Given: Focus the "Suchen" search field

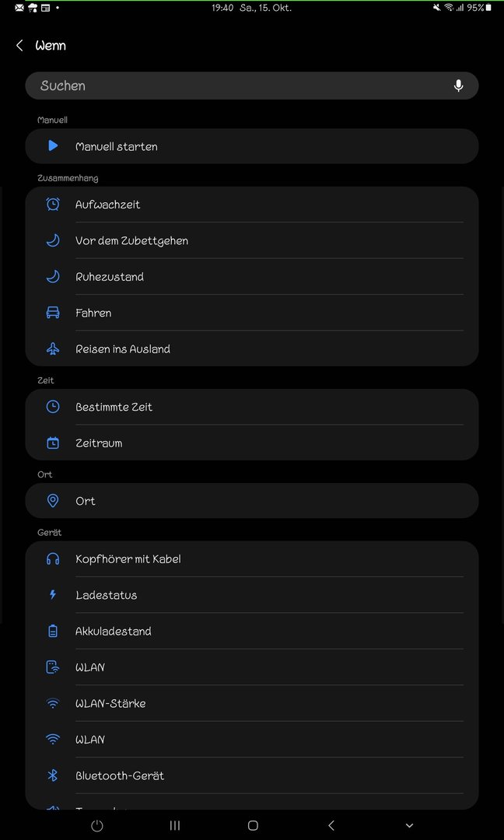Looking at the screenshot, I should pyautogui.click(x=233, y=86).
